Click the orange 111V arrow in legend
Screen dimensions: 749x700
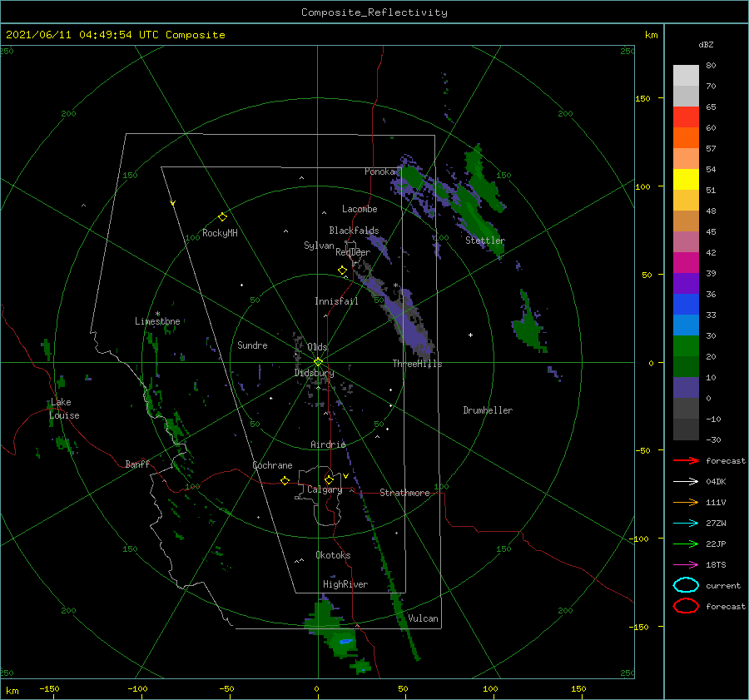click(x=686, y=502)
